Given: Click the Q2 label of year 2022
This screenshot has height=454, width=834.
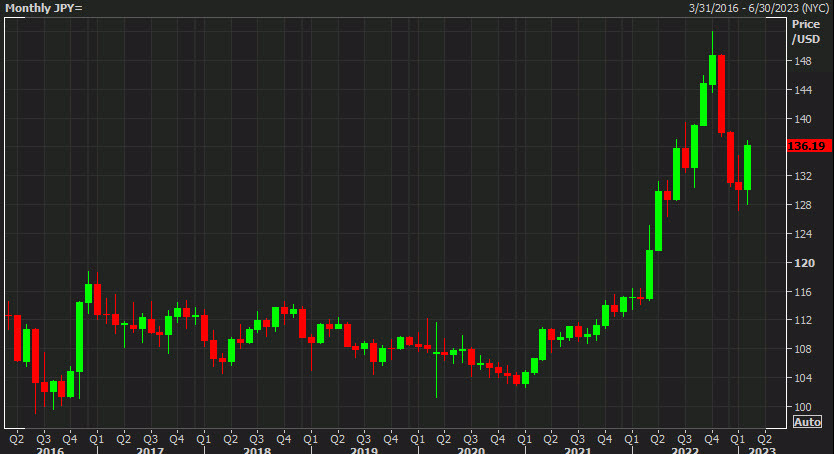Looking at the screenshot, I should coord(657,439).
